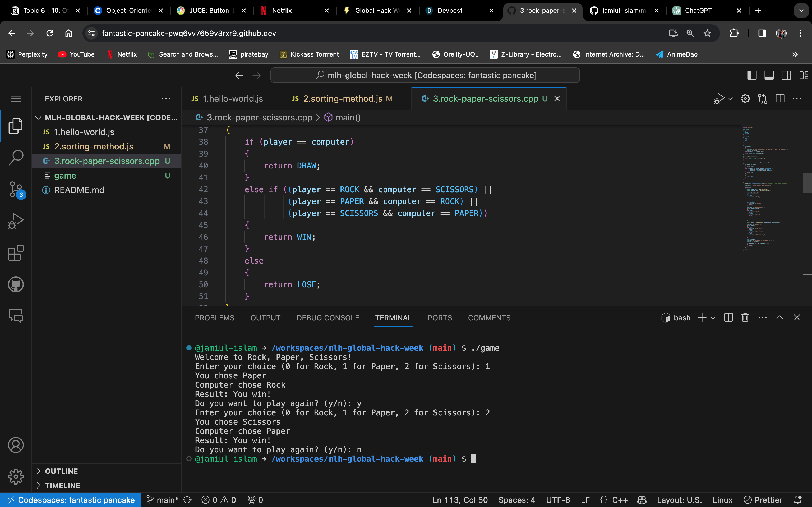
Task: Open the Extensions view in activity bar
Action: (x=15, y=253)
